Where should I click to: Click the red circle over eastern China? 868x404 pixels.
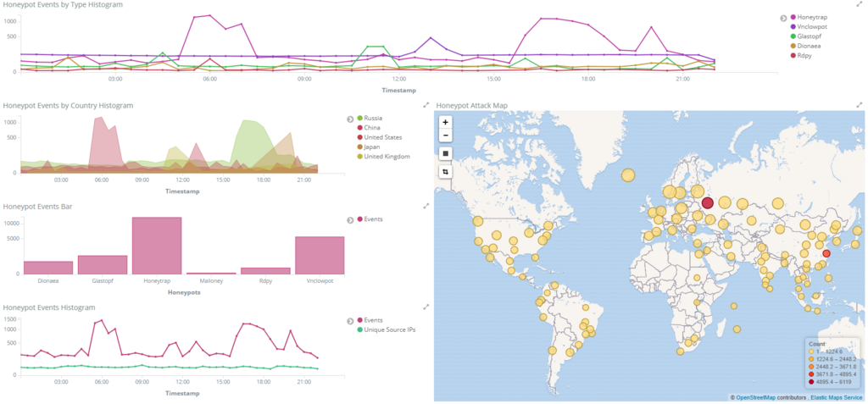pos(826,253)
